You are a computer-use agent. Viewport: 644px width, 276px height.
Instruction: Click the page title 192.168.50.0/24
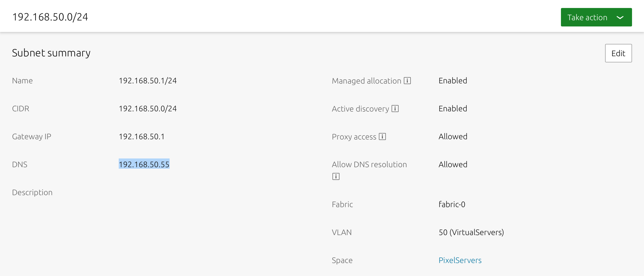pyautogui.click(x=50, y=17)
